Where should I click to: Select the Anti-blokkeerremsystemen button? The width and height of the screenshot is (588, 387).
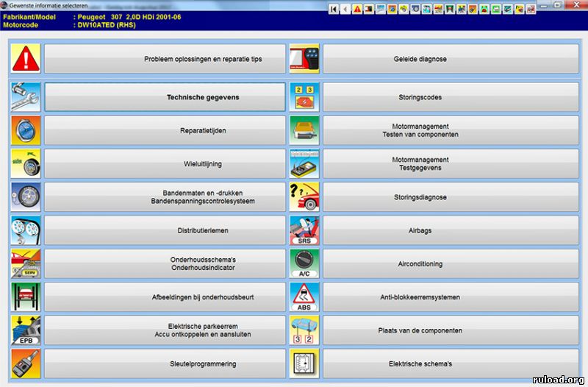pos(451,297)
